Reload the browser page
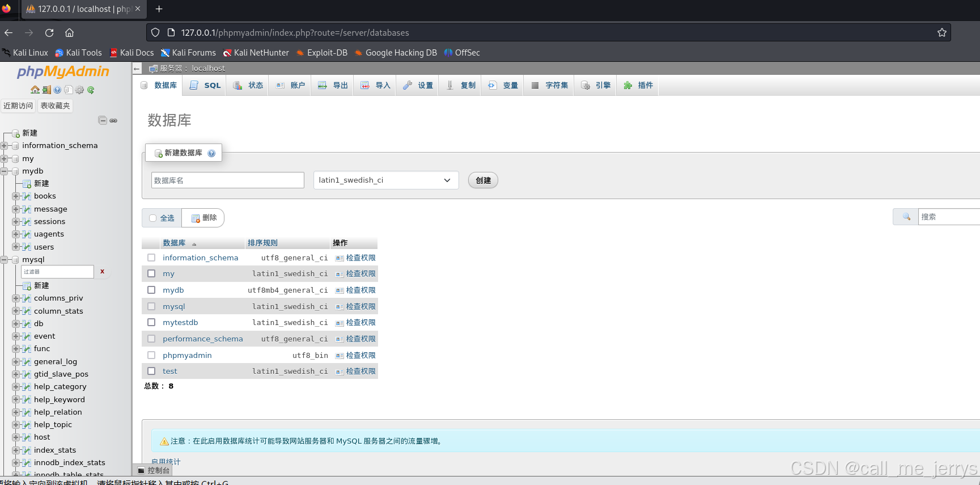 coord(49,32)
